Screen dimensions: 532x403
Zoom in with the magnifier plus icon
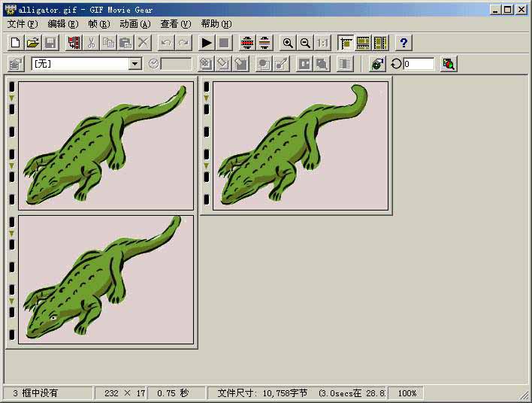[x=287, y=43]
